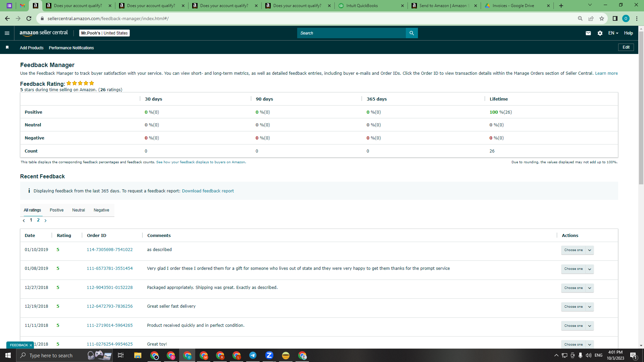Viewport: 644px width, 362px height.
Task: Click the Edit button
Action: pos(626,47)
